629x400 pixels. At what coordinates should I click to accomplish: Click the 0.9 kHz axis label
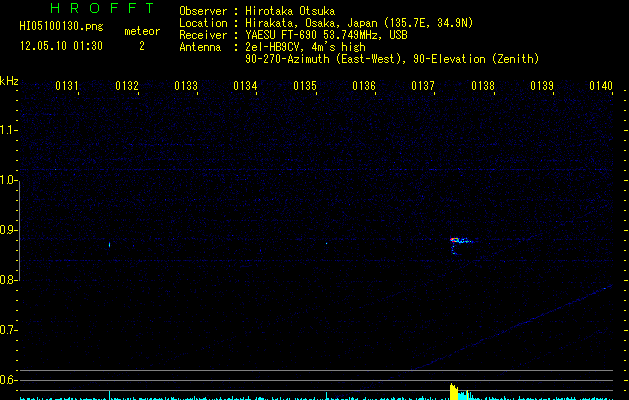8,230
